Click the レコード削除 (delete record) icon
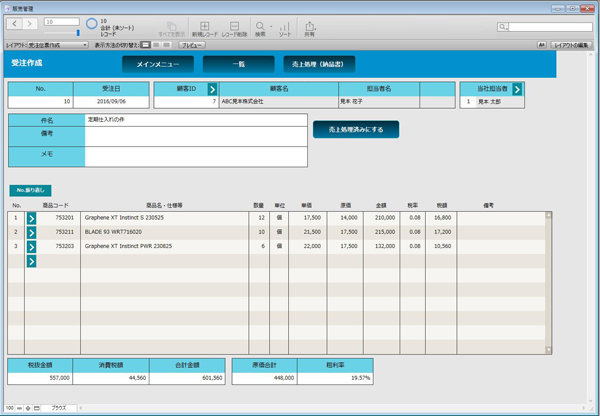This screenshot has height=416, width=600. point(234,26)
